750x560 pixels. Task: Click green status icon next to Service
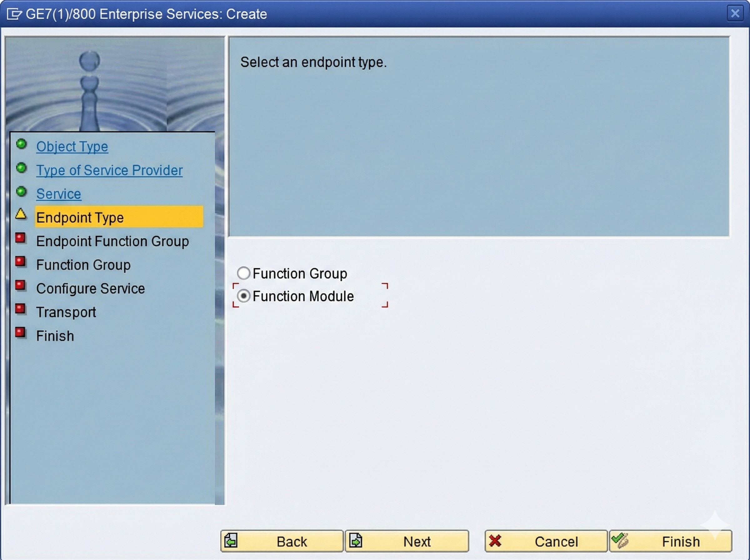coord(21,192)
